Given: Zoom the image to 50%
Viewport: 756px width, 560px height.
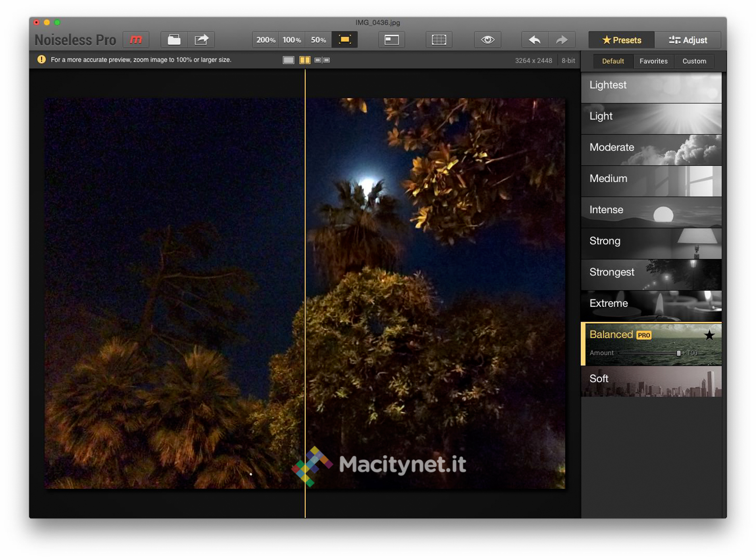Looking at the screenshot, I should [x=318, y=40].
